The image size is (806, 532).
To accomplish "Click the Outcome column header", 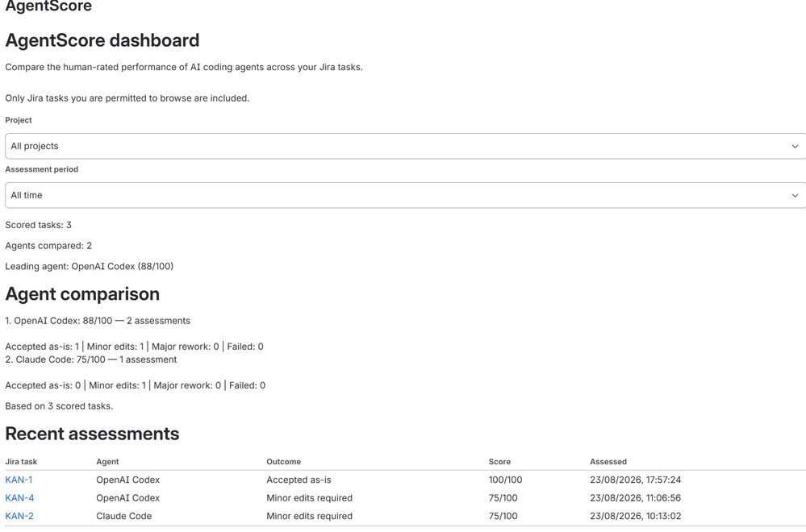I will point(283,462).
